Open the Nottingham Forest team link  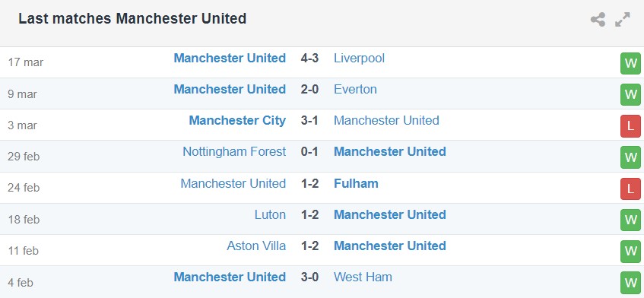pyautogui.click(x=234, y=152)
